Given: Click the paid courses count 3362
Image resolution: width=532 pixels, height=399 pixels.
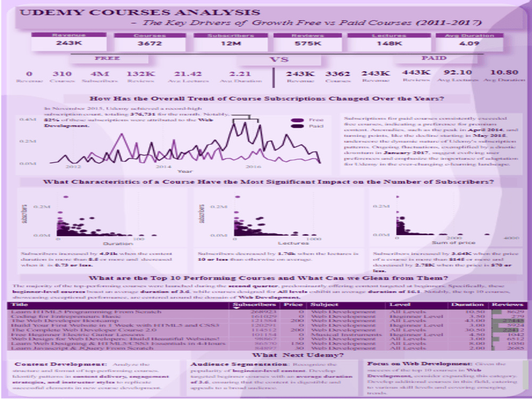Looking at the screenshot, I should [x=338, y=74].
